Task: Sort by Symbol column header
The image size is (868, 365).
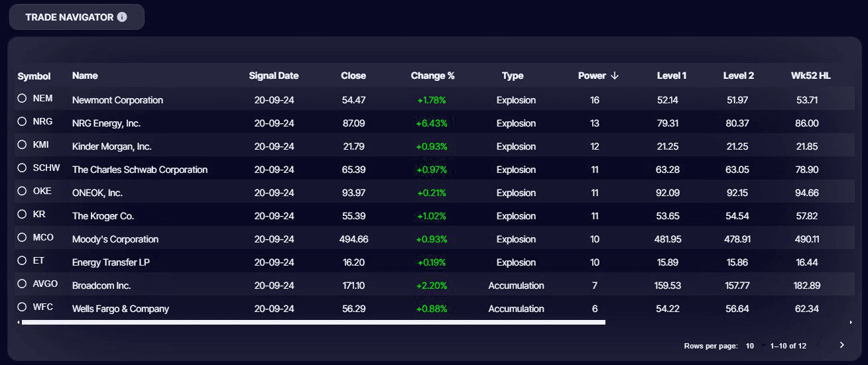Action: click(x=34, y=76)
